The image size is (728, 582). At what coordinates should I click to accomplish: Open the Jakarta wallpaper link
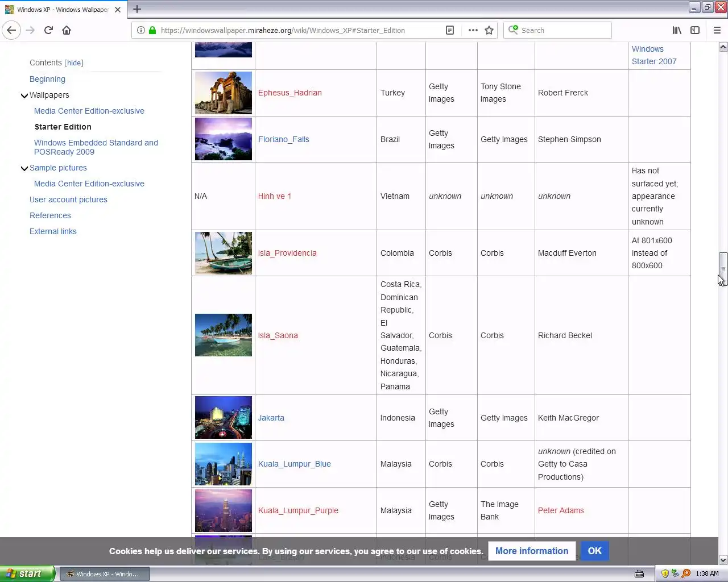pos(271,418)
